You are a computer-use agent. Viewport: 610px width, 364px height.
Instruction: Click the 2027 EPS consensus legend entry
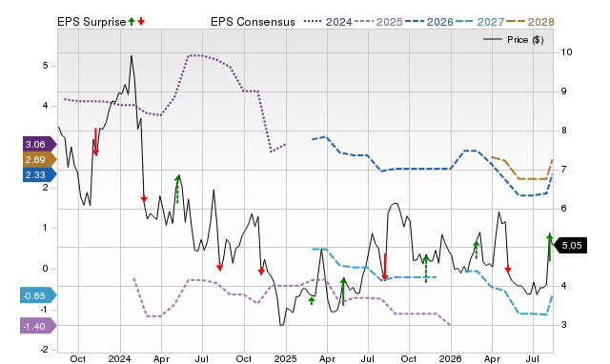[480, 22]
